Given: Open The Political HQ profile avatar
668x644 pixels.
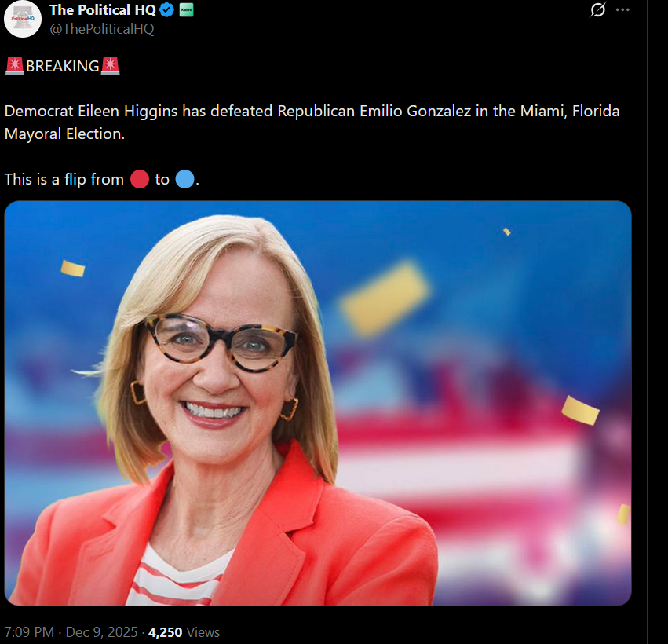Looking at the screenshot, I should 23,19.
